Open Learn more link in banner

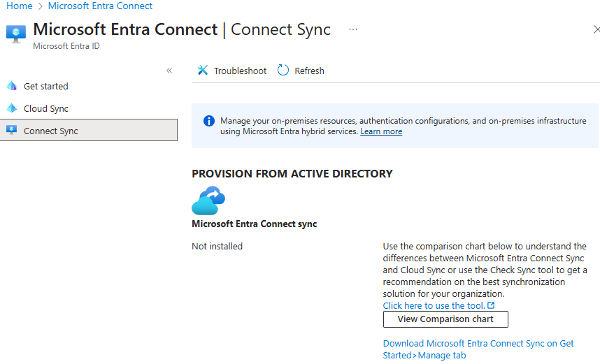click(x=381, y=131)
